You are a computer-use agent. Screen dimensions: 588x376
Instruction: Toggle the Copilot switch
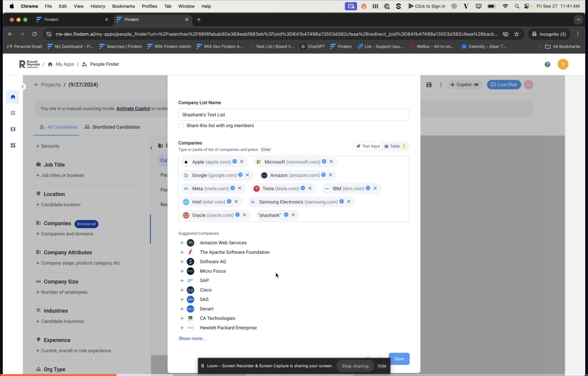point(476,84)
